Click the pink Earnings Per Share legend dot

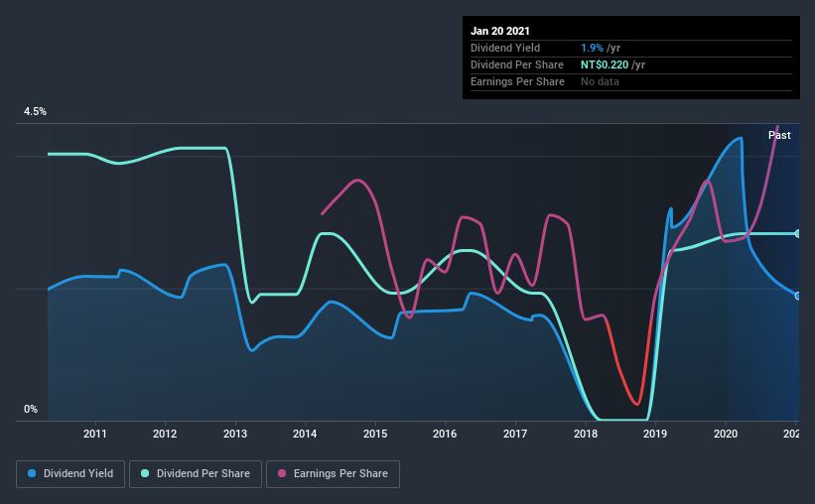[x=282, y=473]
